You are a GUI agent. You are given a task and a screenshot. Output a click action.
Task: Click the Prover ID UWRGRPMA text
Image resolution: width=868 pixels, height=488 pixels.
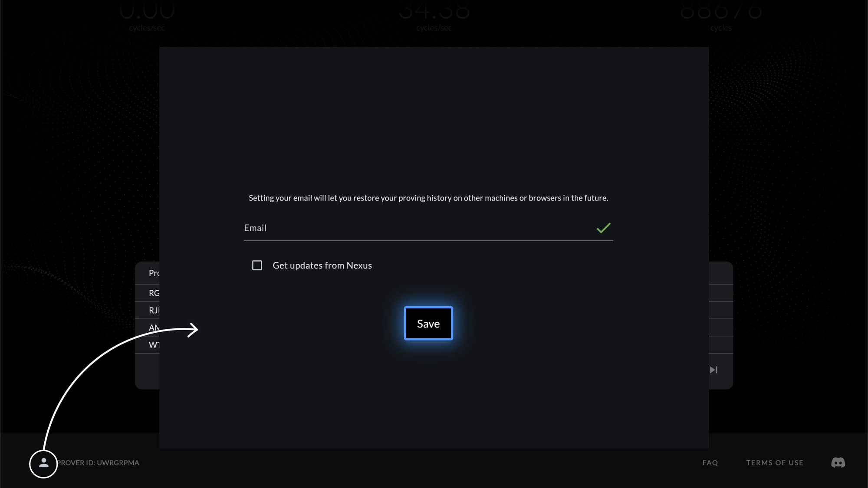tap(99, 463)
